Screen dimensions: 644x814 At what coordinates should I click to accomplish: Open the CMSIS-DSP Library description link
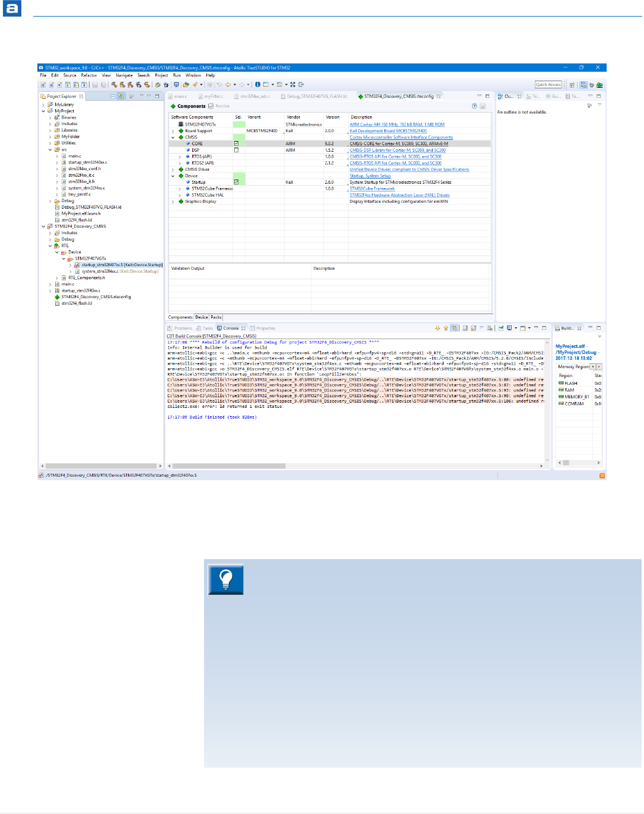(397, 150)
